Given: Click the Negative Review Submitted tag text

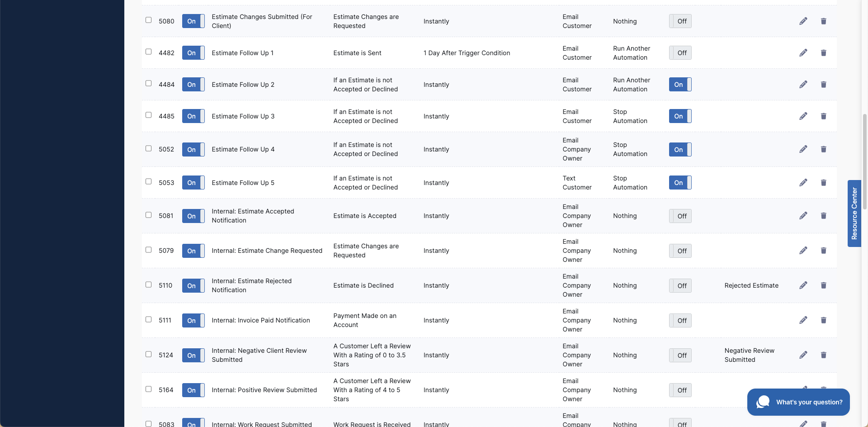Looking at the screenshot, I should [749, 355].
